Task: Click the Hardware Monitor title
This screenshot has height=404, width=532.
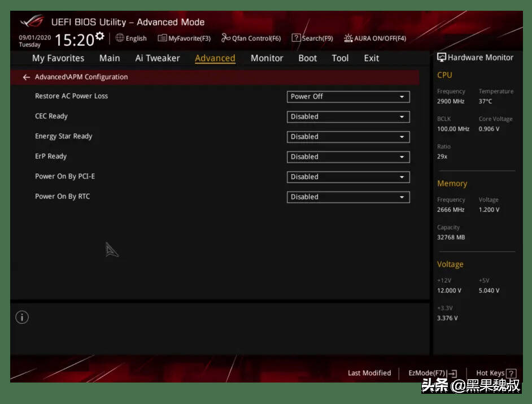Action: [x=481, y=58]
